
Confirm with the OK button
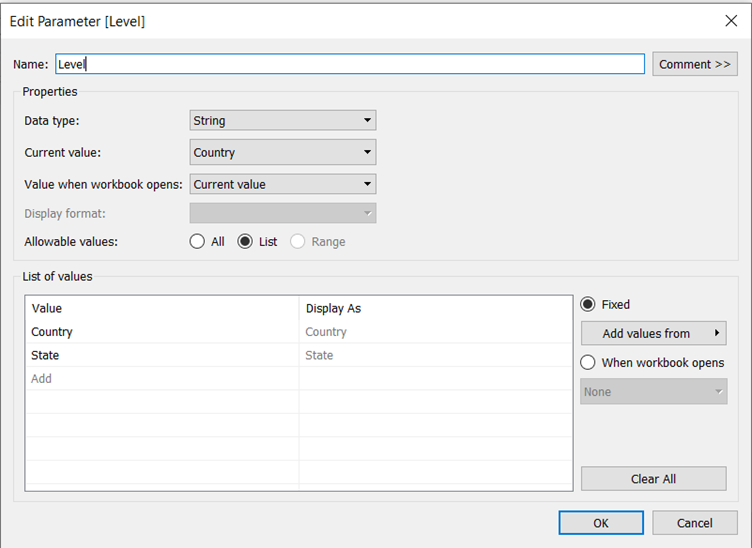point(601,523)
